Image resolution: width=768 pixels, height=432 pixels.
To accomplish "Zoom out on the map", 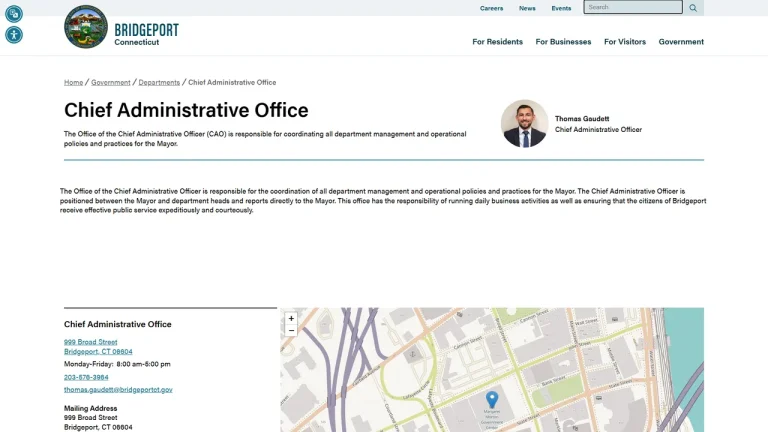I will (x=291, y=331).
